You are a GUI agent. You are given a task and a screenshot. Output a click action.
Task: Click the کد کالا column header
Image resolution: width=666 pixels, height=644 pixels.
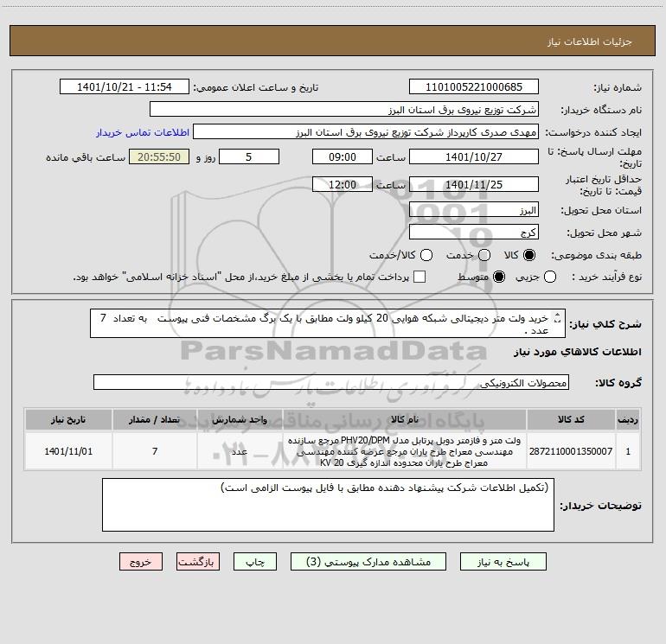coord(571,419)
